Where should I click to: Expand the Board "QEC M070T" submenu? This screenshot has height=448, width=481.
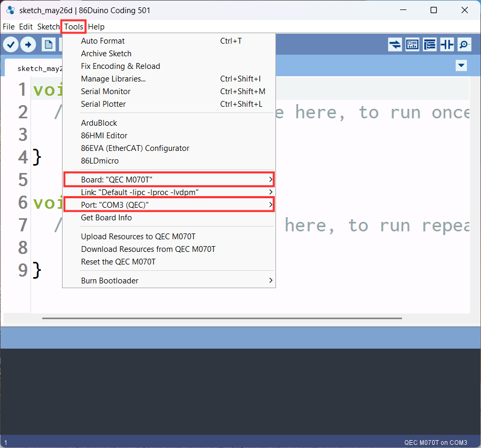[x=169, y=179]
